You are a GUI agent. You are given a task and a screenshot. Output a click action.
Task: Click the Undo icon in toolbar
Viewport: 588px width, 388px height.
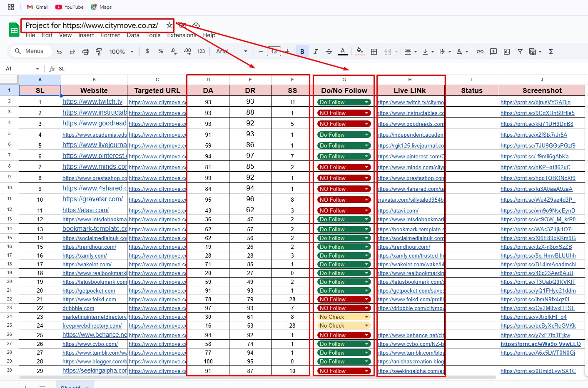(x=59, y=52)
